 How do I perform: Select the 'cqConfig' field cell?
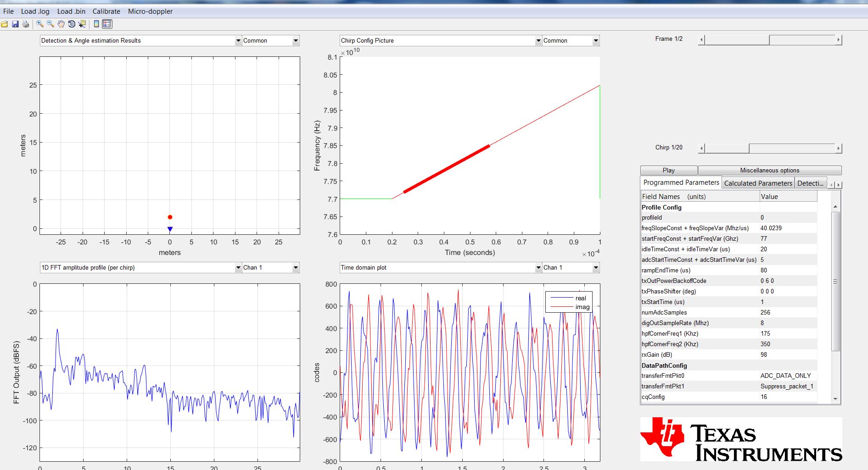point(700,397)
